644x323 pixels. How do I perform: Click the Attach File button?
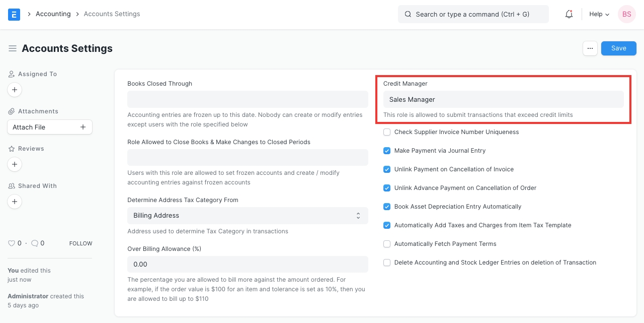[49, 127]
